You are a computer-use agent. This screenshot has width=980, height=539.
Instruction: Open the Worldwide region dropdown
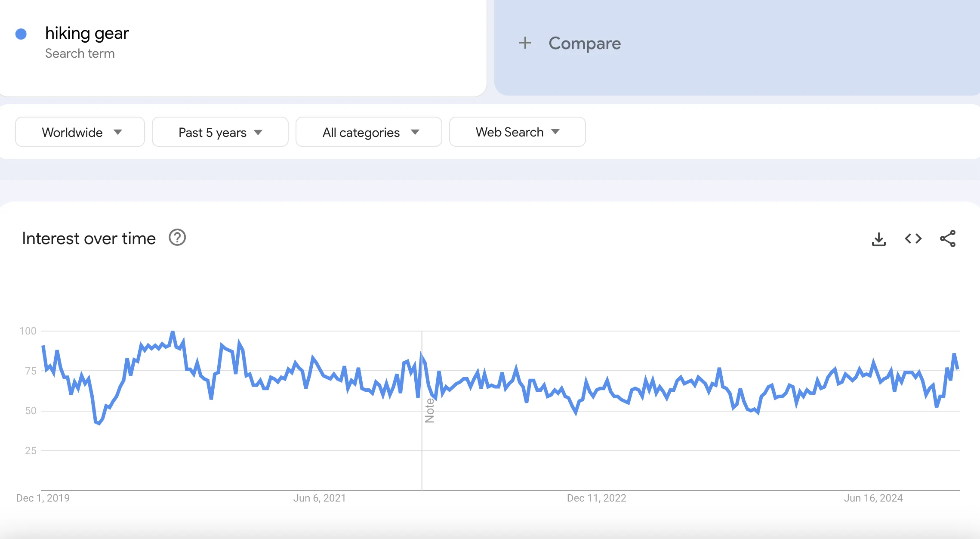click(x=80, y=132)
